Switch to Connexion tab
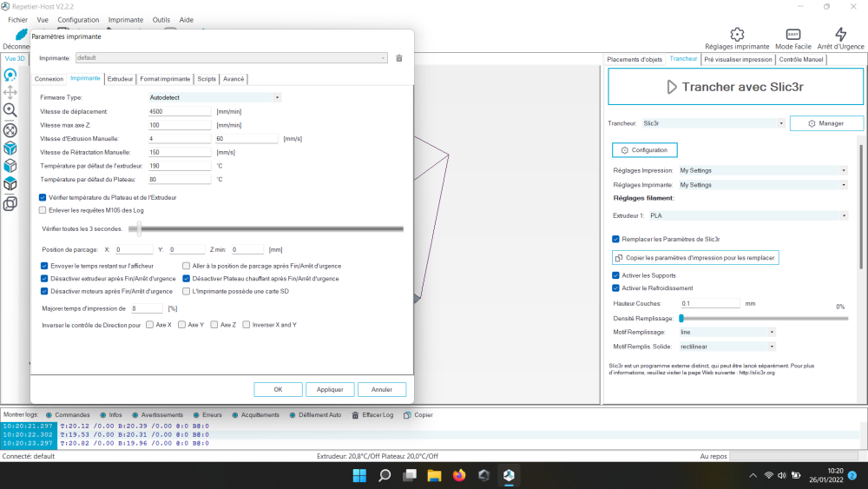This screenshot has width=868, height=489. point(49,79)
